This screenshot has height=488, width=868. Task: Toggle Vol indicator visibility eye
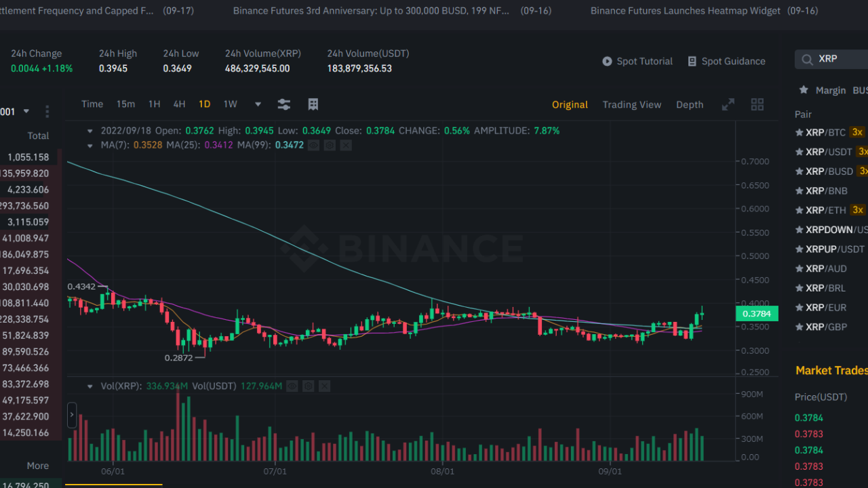click(x=292, y=386)
